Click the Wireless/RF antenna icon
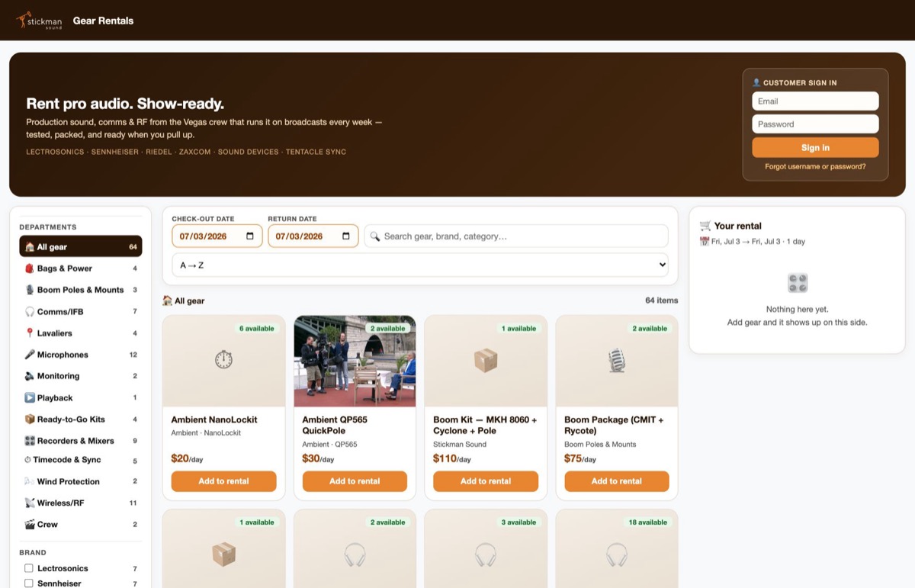The image size is (915, 588). coord(30,503)
